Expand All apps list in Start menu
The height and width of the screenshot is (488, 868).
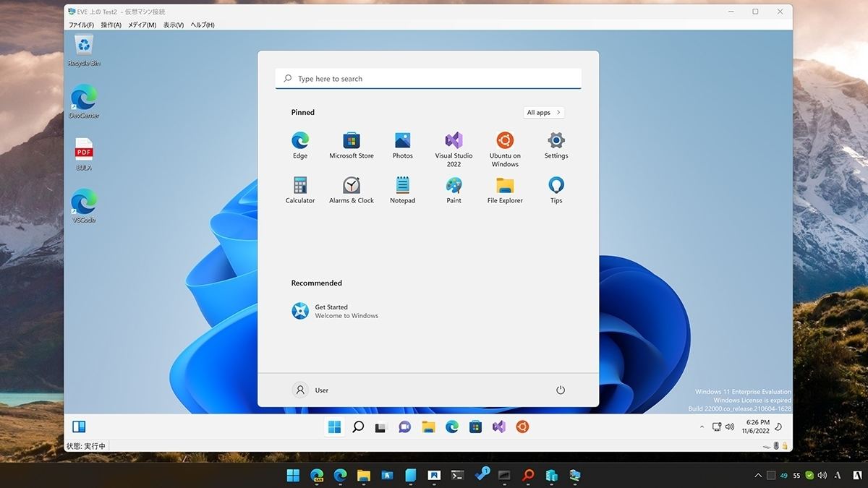[x=544, y=112]
